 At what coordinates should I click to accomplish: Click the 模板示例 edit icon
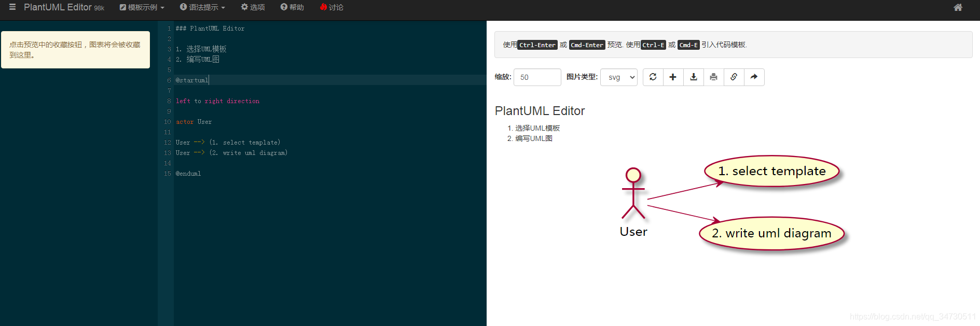tap(123, 7)
